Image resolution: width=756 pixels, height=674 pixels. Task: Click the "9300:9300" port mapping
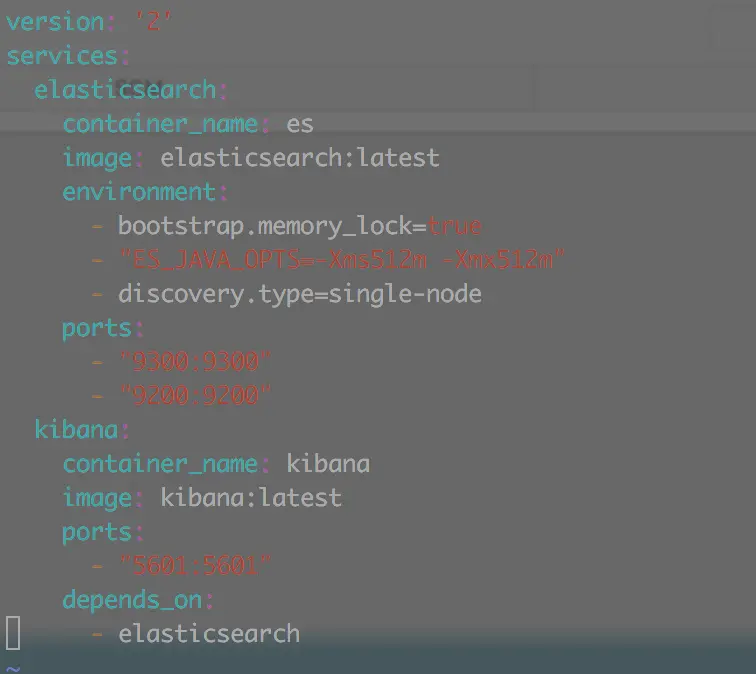click(x=195, y=362)
